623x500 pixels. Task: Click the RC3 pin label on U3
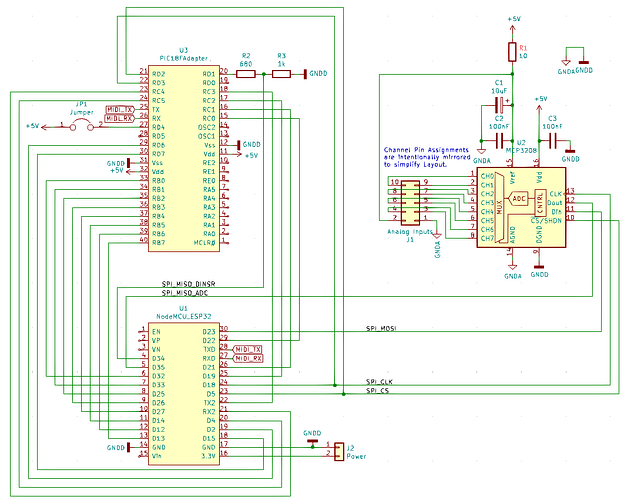tap(209, 92)
